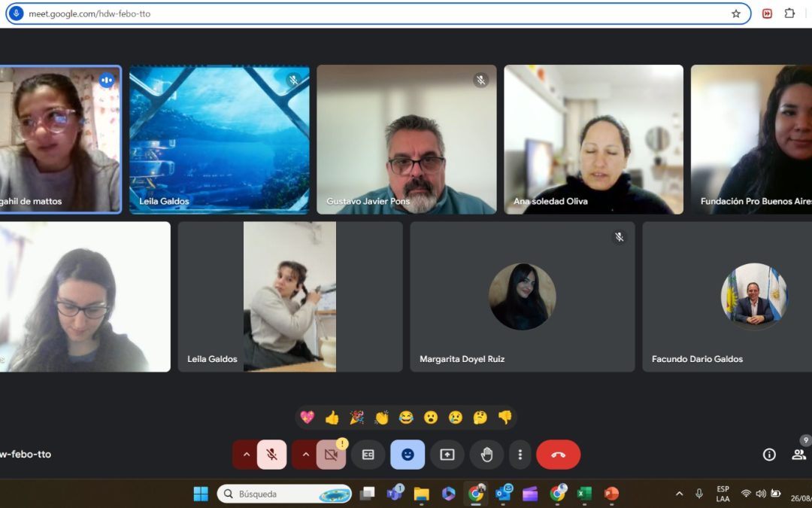Click the meet.google.com address bar
The height and width of the screenshot is (508, 812).
[x=376, y=14]
